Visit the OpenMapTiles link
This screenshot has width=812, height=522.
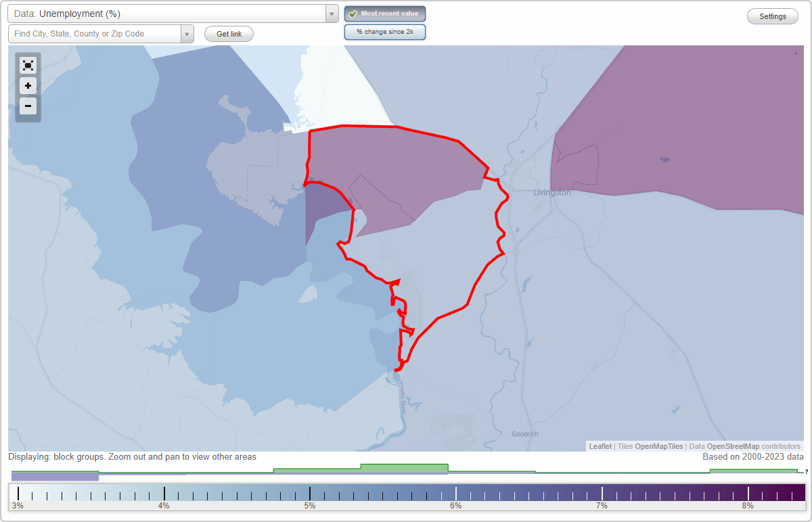[658, 446]
